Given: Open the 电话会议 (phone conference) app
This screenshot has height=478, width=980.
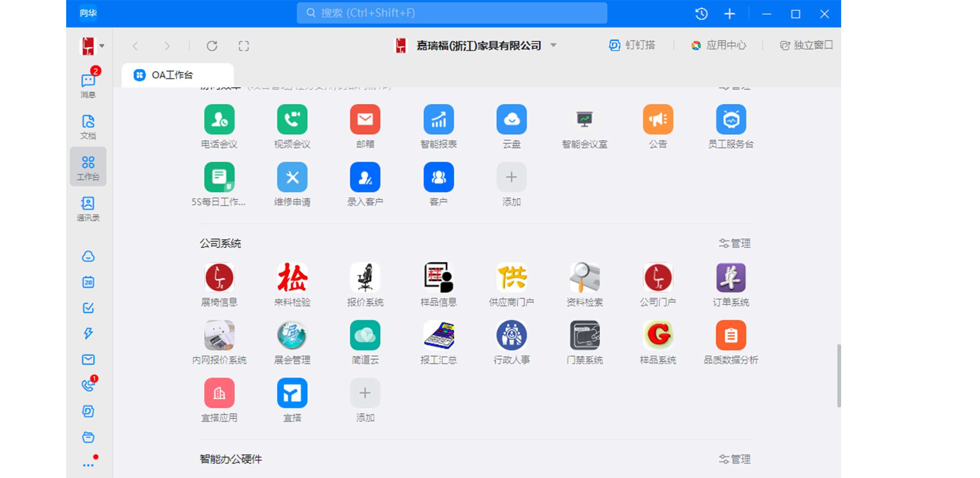Looking at the screenshot, I should click(219, 120).
